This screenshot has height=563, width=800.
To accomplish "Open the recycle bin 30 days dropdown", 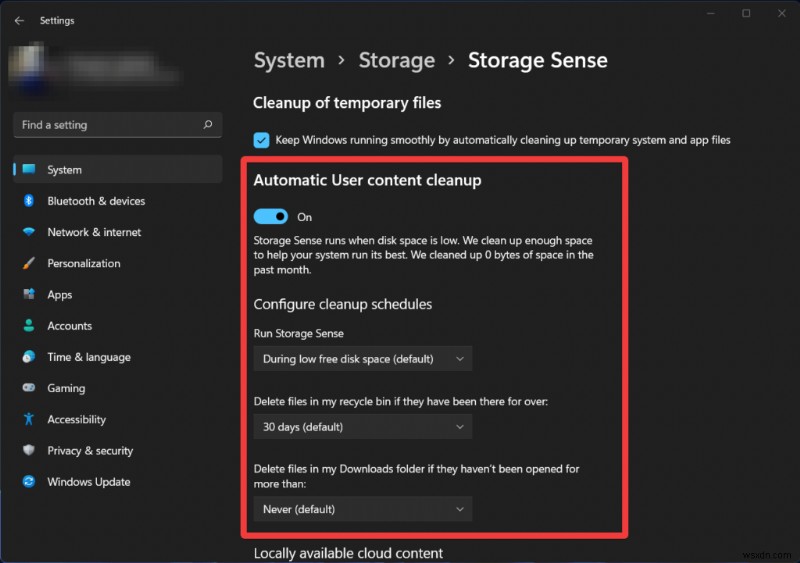I will tap(363, 427).
